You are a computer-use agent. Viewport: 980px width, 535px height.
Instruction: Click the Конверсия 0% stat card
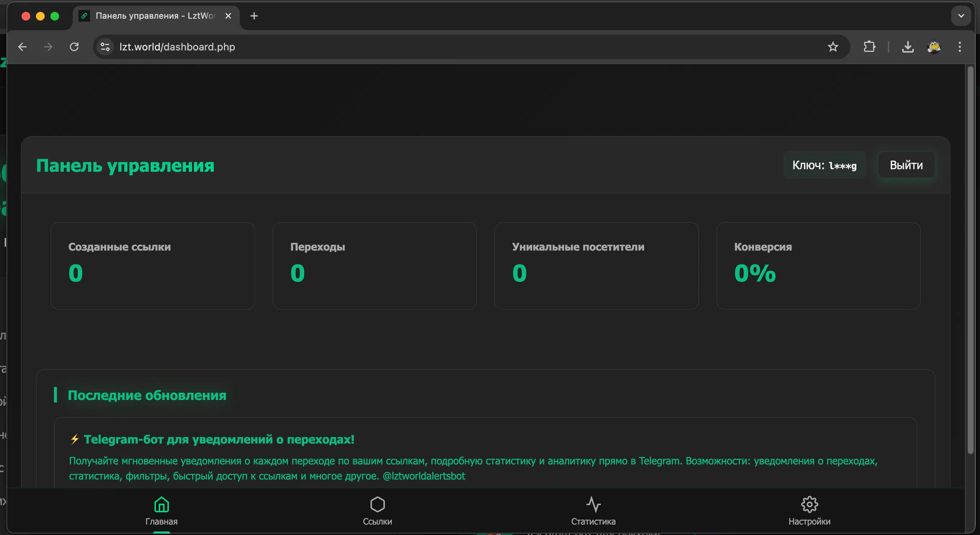(818, 266)
